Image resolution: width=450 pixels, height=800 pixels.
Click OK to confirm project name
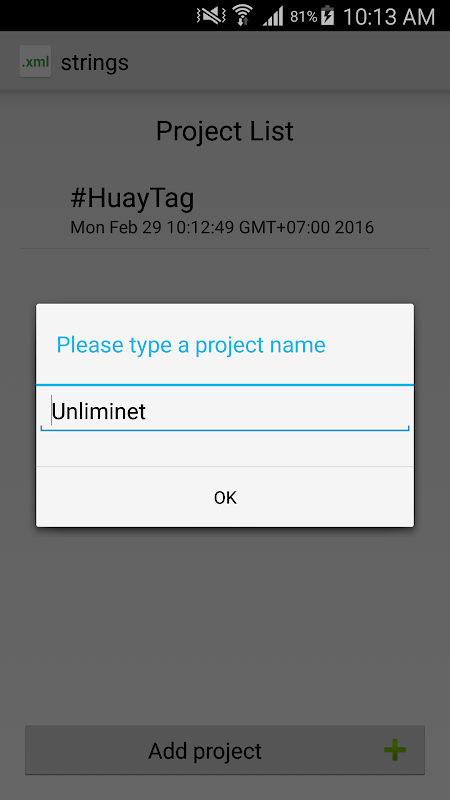pyautogui.click(x=225, y=497)
